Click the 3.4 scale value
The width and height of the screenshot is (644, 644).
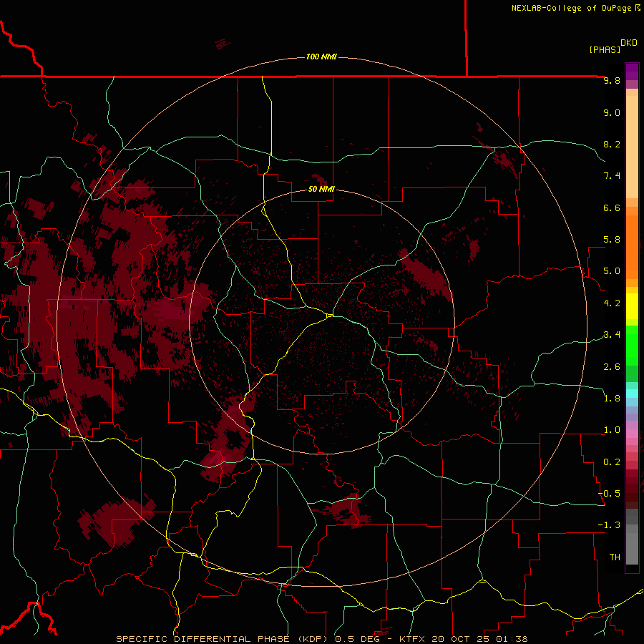[612, 335]
